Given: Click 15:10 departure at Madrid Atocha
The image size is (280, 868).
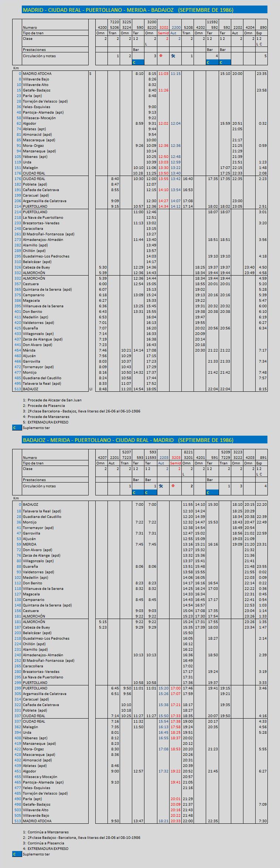Looking at the screenshot, I should (x=225, y=73).
